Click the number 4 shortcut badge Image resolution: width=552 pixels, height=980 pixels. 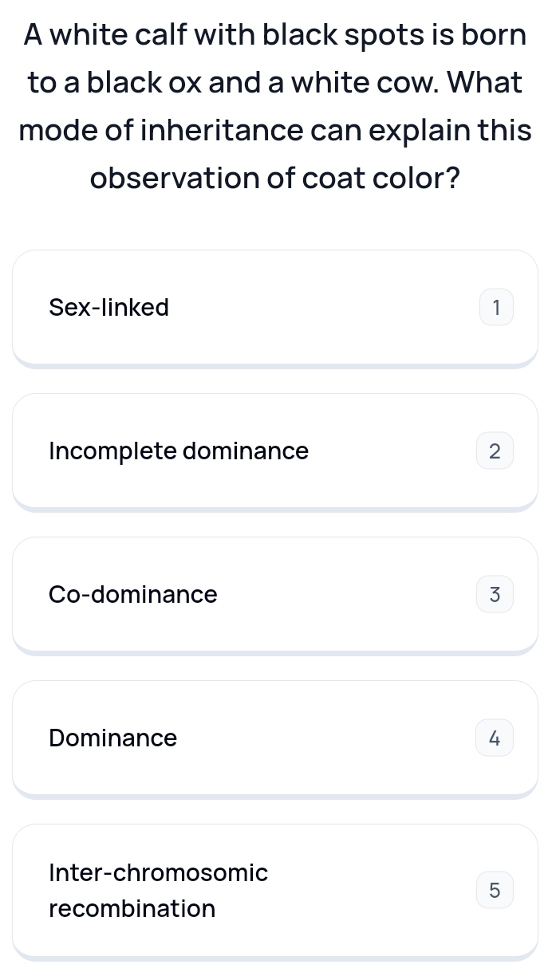click(x=495, y=738)
